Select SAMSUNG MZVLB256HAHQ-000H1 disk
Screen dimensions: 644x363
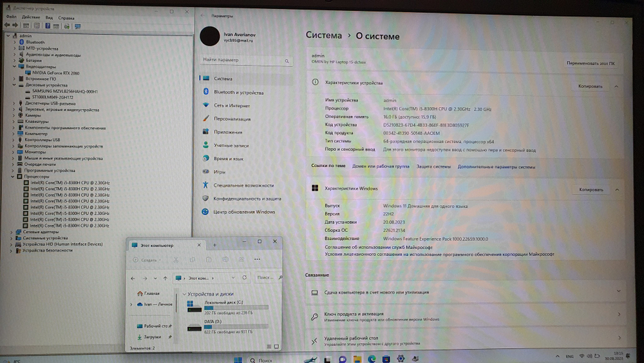(x=64, y=92)
